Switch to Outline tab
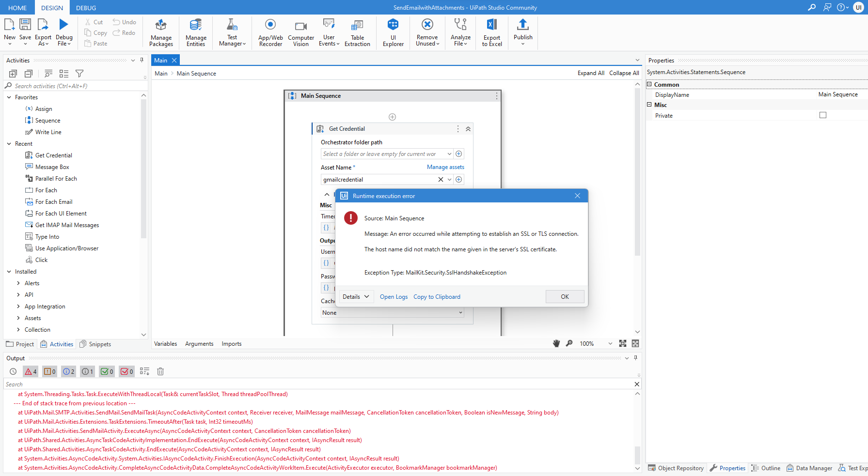This screenshot has height=476, width=868. tap(766, 468)
